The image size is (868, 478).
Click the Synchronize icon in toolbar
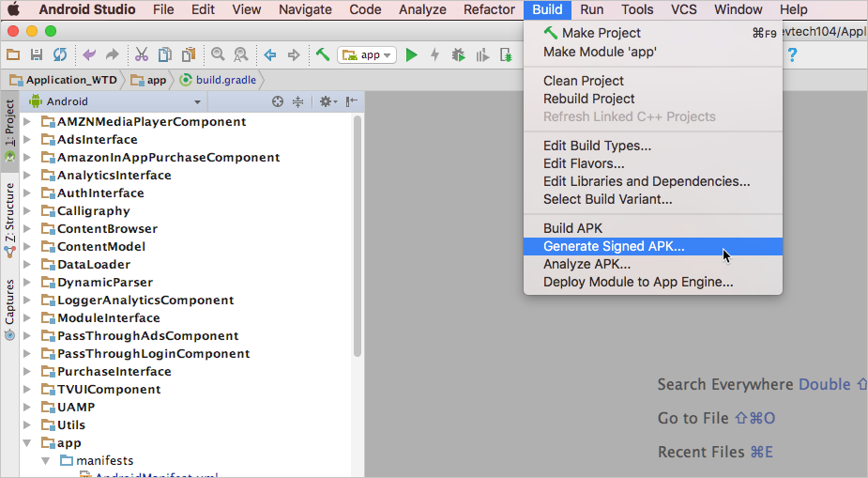60,55
